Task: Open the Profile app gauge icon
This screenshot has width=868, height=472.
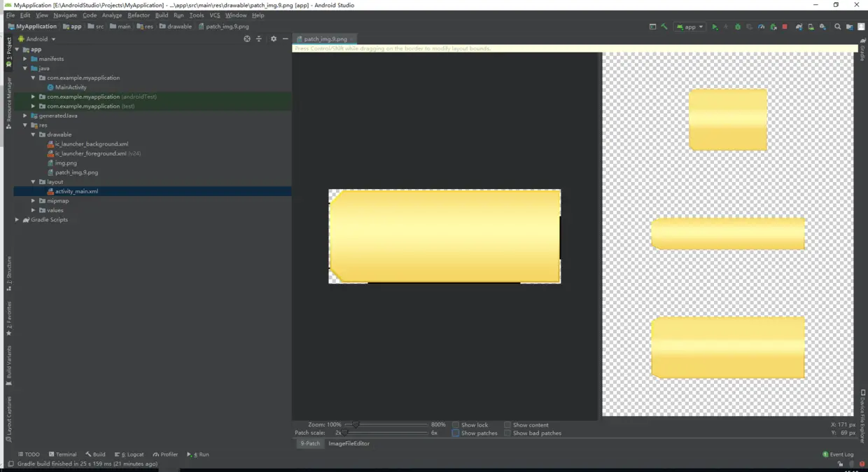Action: pos(762,27)
